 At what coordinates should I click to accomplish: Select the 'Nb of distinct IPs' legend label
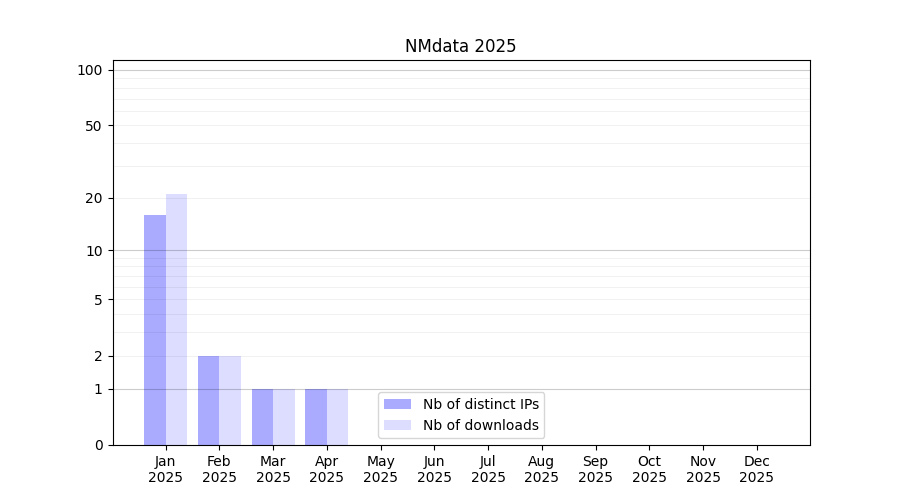click(x=480, y=404)
